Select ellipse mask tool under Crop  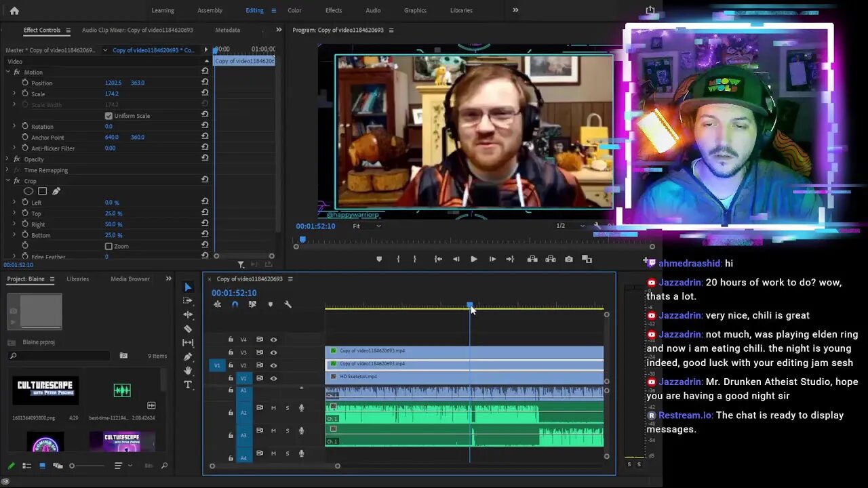click(x=28, y=191)
